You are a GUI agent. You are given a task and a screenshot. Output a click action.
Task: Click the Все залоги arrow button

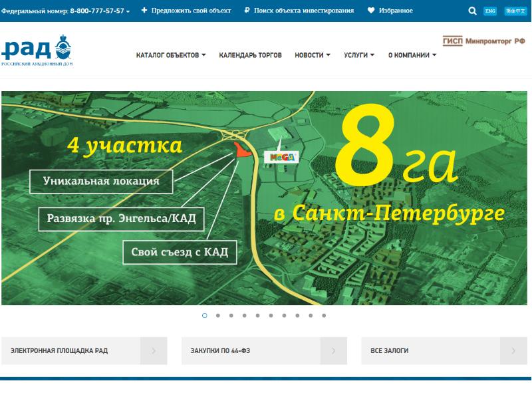coord(513,350)
